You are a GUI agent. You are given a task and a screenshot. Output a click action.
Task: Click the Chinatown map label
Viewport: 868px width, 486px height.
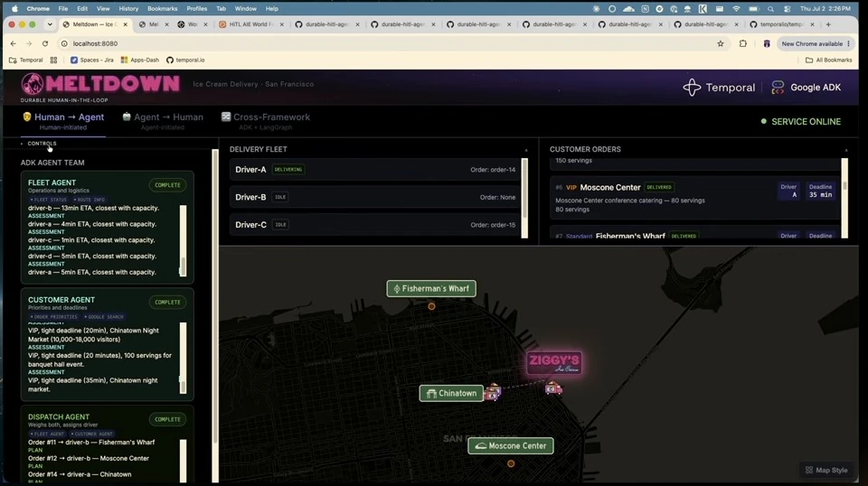point(451,393)
